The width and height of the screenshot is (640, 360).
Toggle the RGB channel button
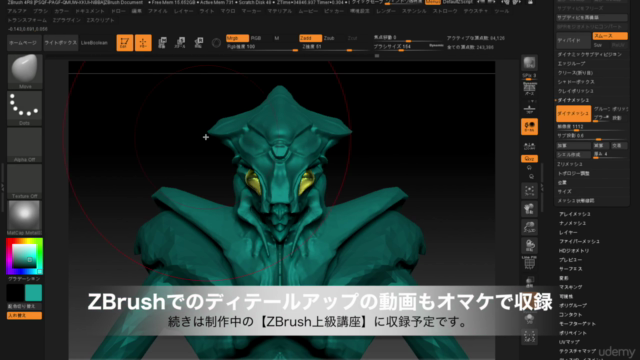coord(256,38)
